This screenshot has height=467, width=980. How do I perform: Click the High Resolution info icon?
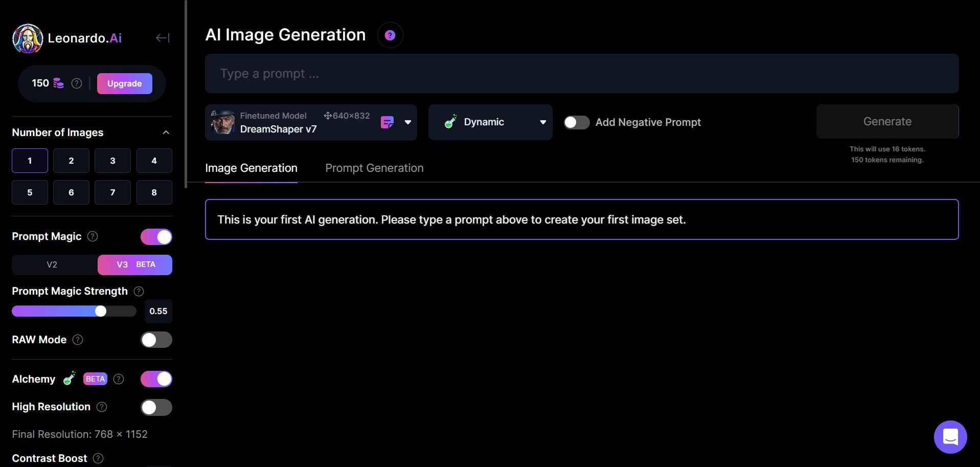(102, 407)
